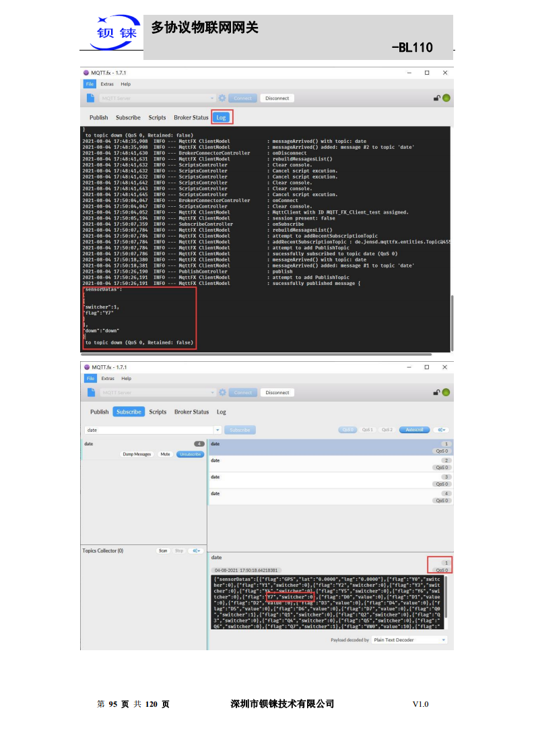This screenshot has width=534, height=756.
Task: Select received message number 1 on topic date
Action: [330, 447]
